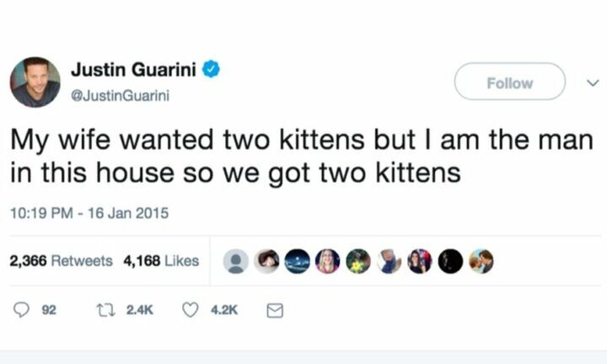This screenshot has width=607, height=364.
Task: Open the last liker avatar showing a couple
Action: (x=481, y=261)
